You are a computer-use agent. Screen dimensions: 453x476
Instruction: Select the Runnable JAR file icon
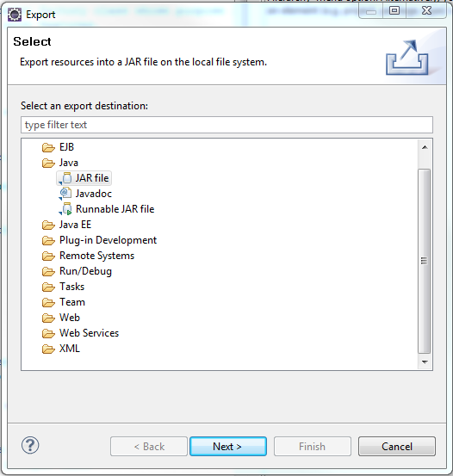click(x=65, y=209)
